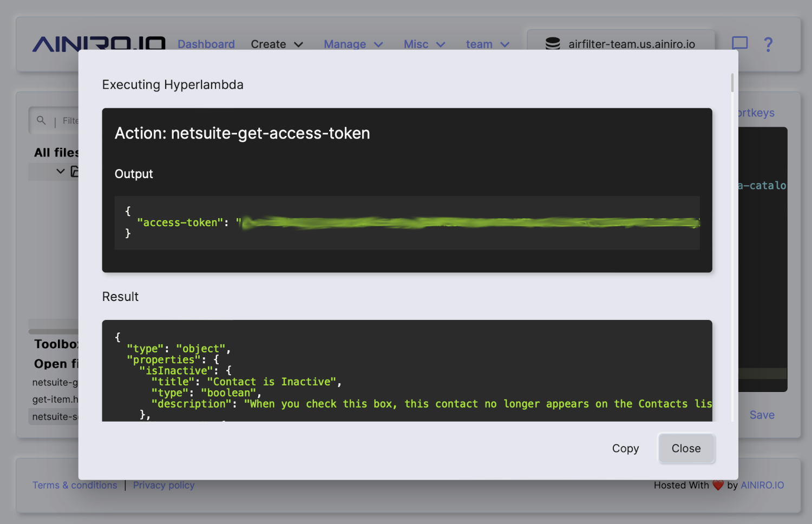Open Terms & conditions link

coord(75,485)
